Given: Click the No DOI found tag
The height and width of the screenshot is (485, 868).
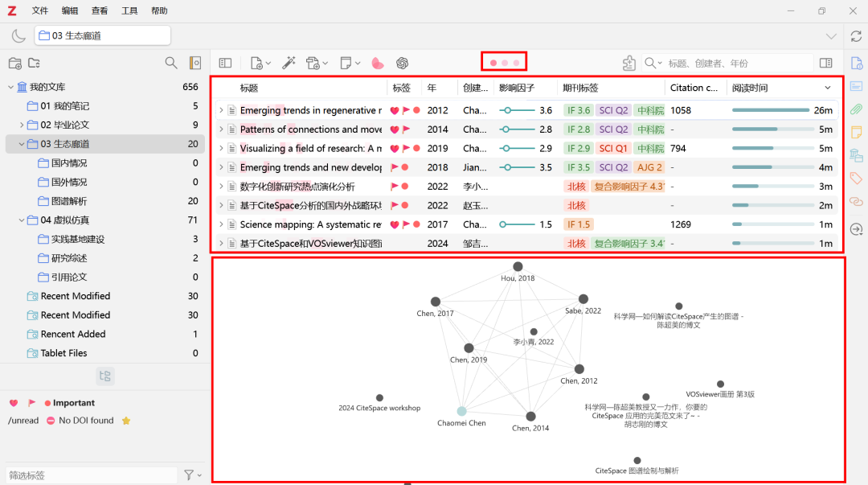Looking at the screenshot, I should click(86, 421).
